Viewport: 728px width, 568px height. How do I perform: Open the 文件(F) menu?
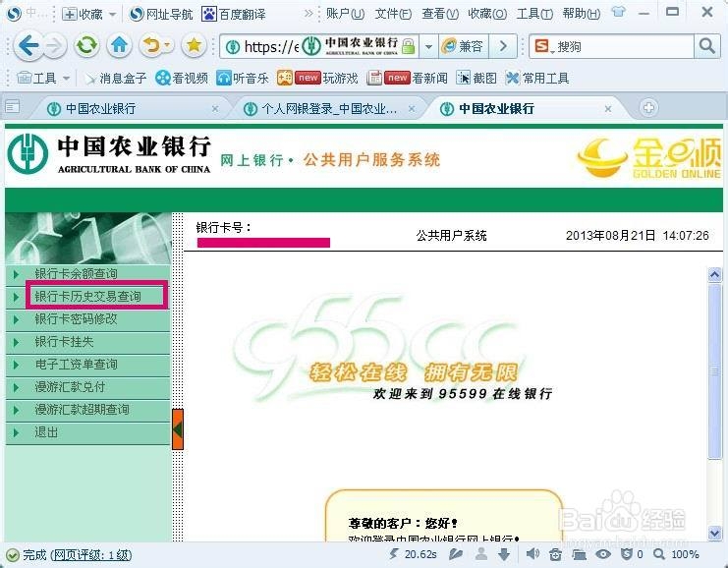[x=393, y=14]
